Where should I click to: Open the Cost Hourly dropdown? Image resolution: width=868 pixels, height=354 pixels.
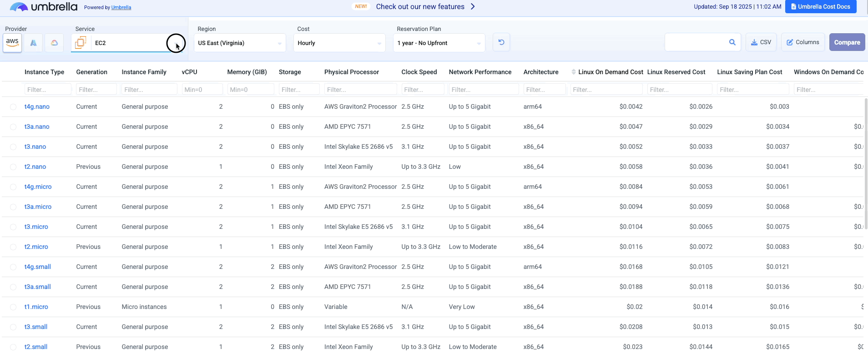point(339,43)
